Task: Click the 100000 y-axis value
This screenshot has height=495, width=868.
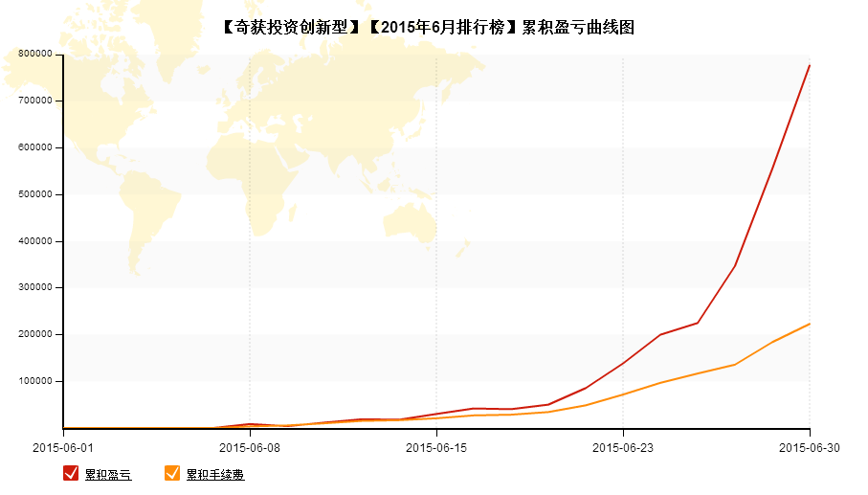Action: coord(35,381)
